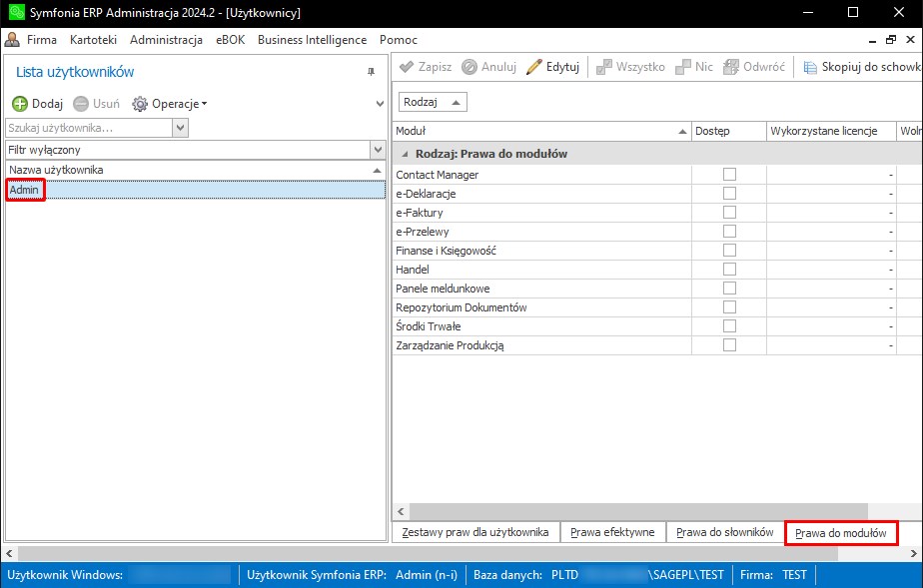The image size is (923, 588).
Task: Click Nic select-none toolbar button
Action: coord(694,67)
